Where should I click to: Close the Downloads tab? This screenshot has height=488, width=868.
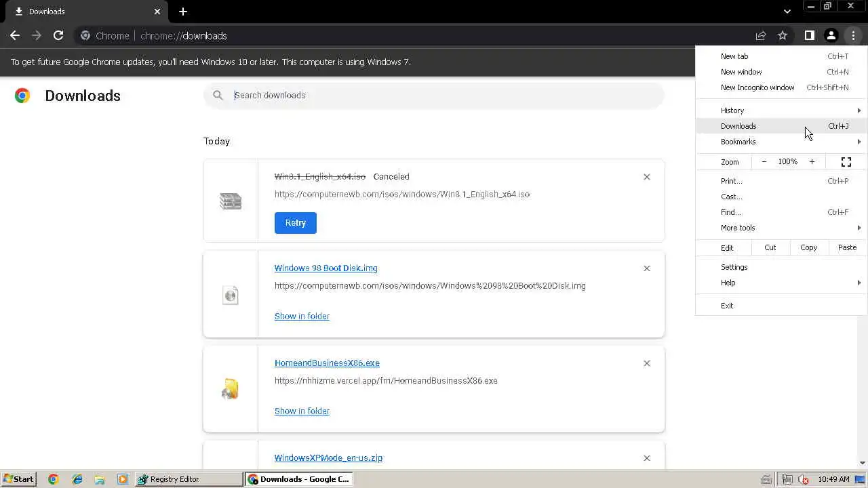pos(157,12)
